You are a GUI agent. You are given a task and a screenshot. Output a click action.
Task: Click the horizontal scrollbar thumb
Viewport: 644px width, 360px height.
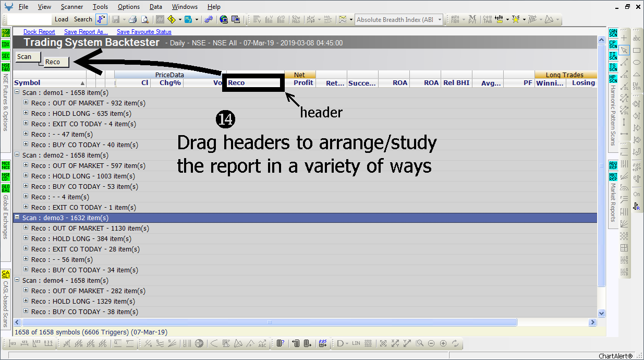click(x=270, y=322)
